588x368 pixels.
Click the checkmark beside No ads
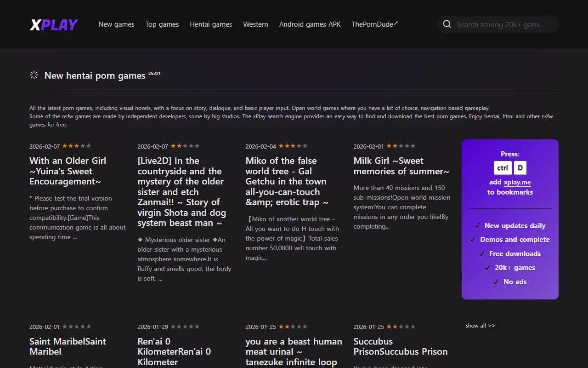(496, 282)
